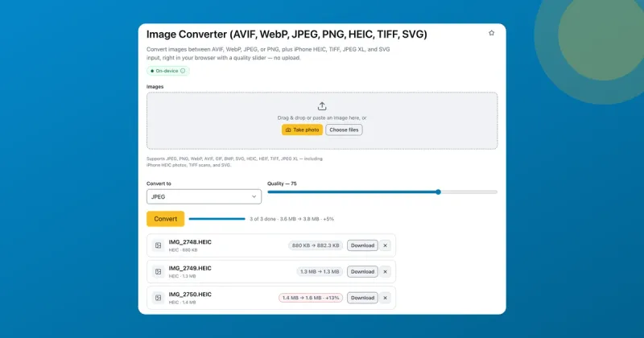Click the image icon beside IMG_2749.HEIC
Viewport: 644px width, 338px height.
coord(158,272)
